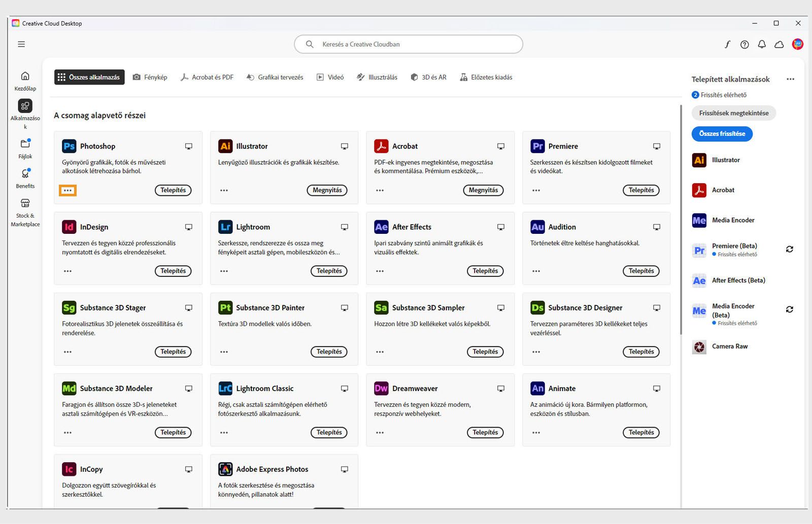Image resolution: width=812 pixels, height=524 pixels.
Task: Click the desktop monitor icon on Animate card
Action: point(657,389)
